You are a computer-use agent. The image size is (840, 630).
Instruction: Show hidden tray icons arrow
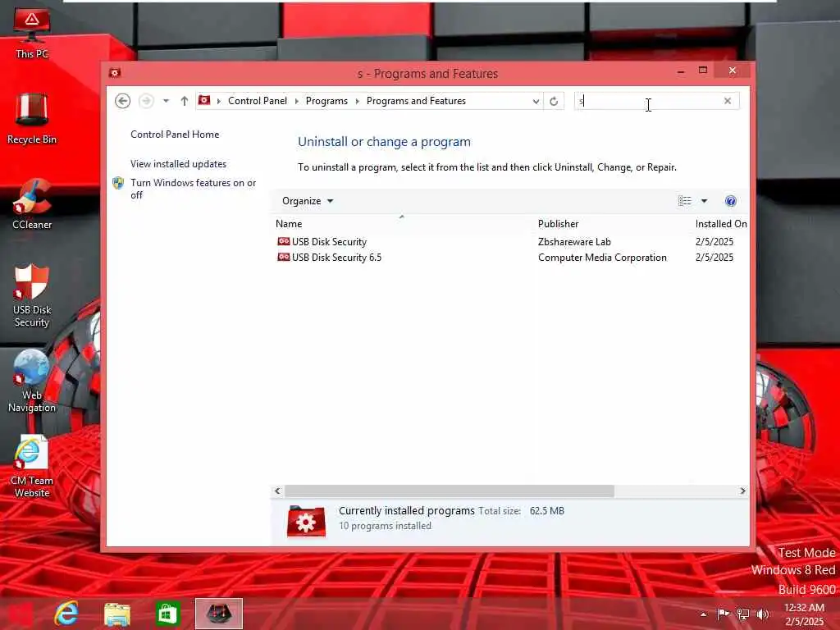click(703, 614)
